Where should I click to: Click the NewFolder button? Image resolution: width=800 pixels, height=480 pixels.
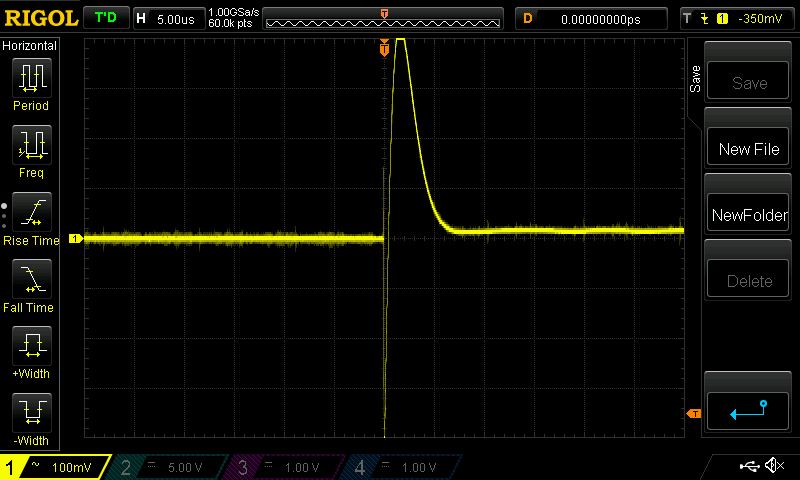point(748,212)
